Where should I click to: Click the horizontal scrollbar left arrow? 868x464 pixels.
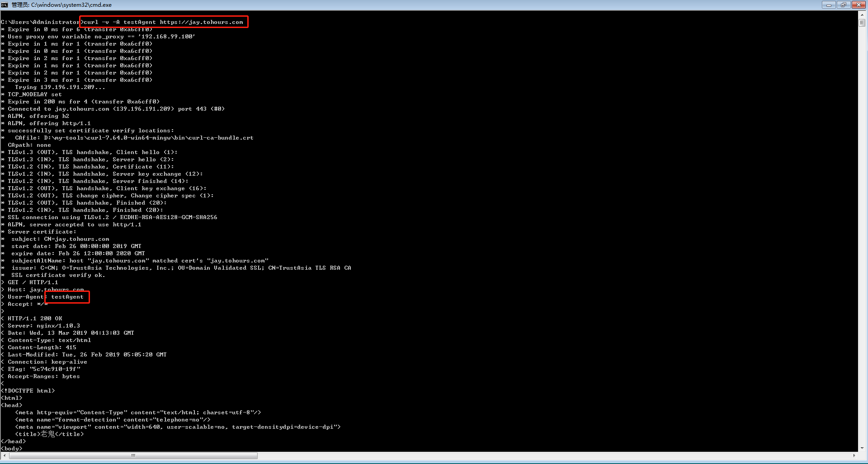pyautogui.click(x=5, y=455)
